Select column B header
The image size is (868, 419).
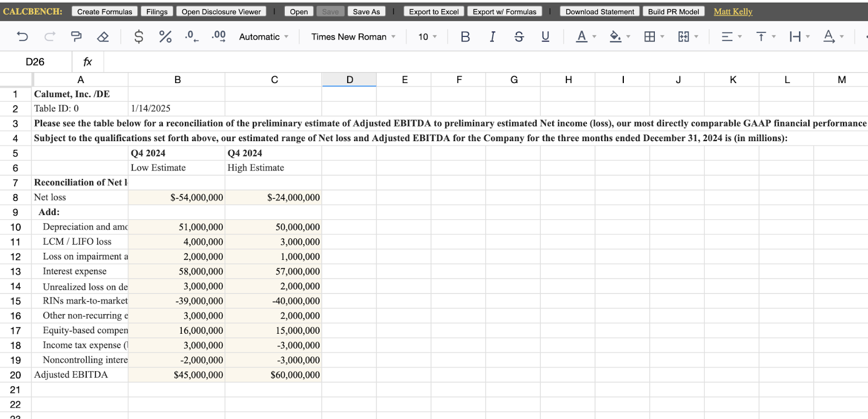coord(177,80)
